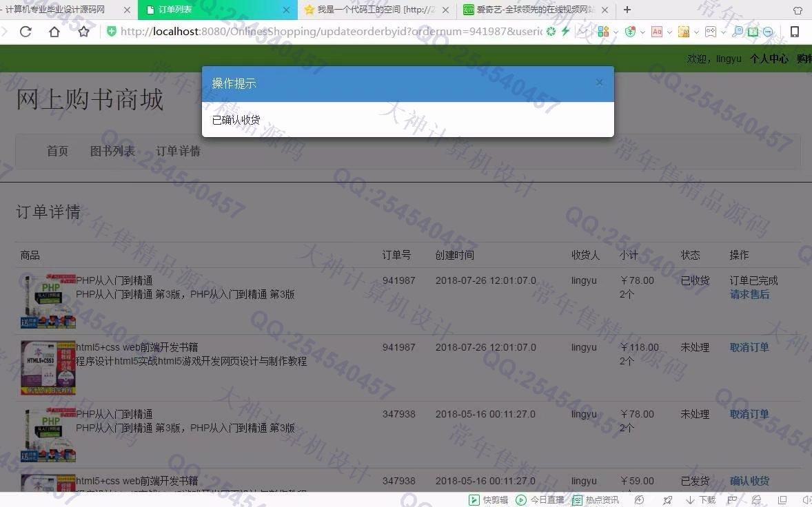Screen dimensions: 812x507
Task: Open the game controller icon
Action: click(711, 32)
